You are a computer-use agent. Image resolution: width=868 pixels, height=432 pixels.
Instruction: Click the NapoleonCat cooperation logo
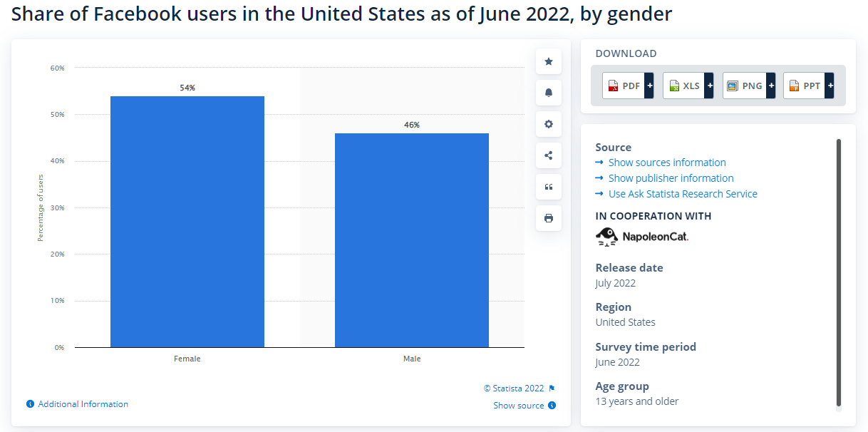[641, 235]
